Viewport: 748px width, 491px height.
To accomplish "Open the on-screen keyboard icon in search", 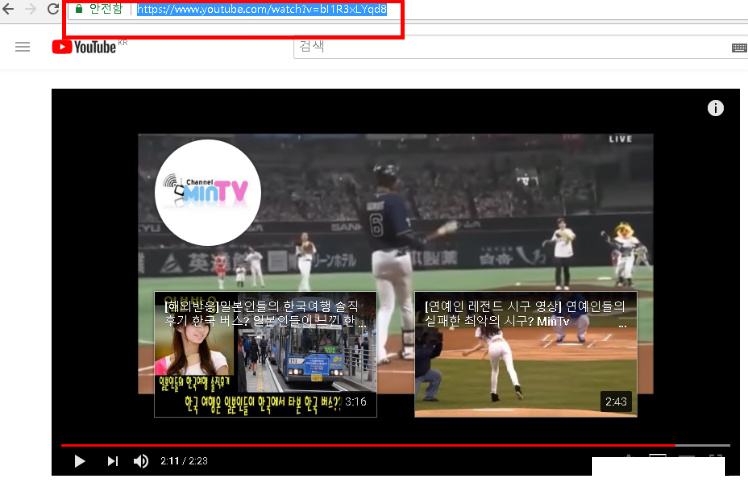I will coord(739,47).
